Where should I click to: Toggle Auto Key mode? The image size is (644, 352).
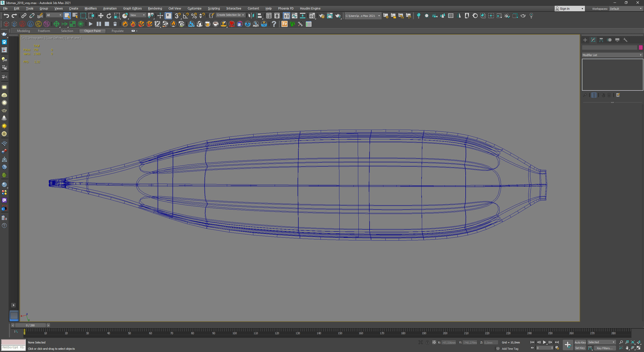[x=580, y=342]
